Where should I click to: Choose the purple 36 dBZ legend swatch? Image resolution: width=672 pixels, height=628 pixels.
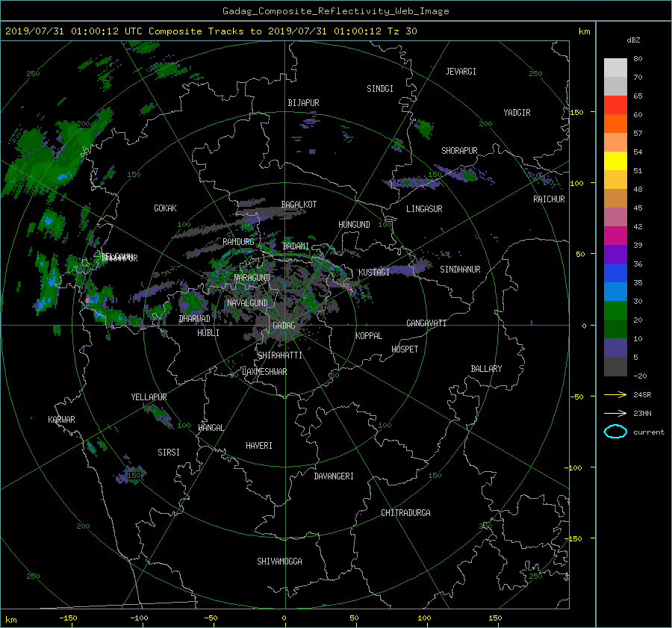click(x=615, y=254)
